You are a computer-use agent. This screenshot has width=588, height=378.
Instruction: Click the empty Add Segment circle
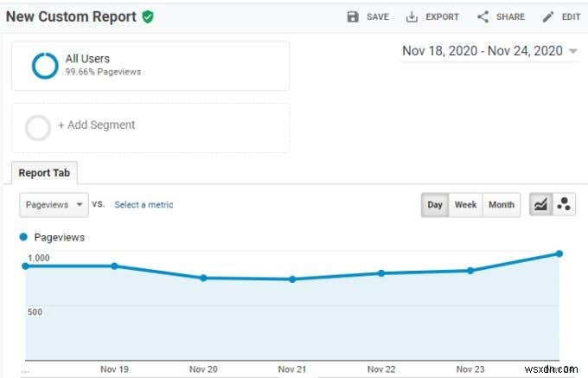[x=38, y=128]
